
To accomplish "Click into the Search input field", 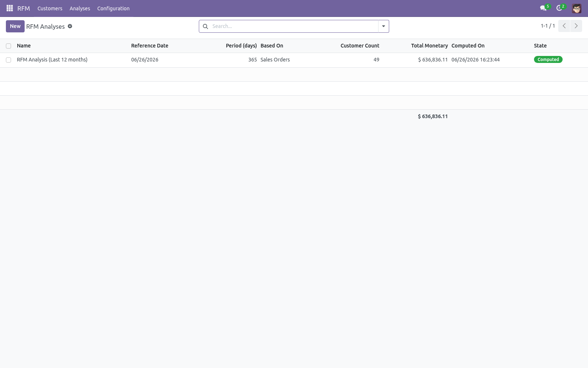I will coord(294,26).
